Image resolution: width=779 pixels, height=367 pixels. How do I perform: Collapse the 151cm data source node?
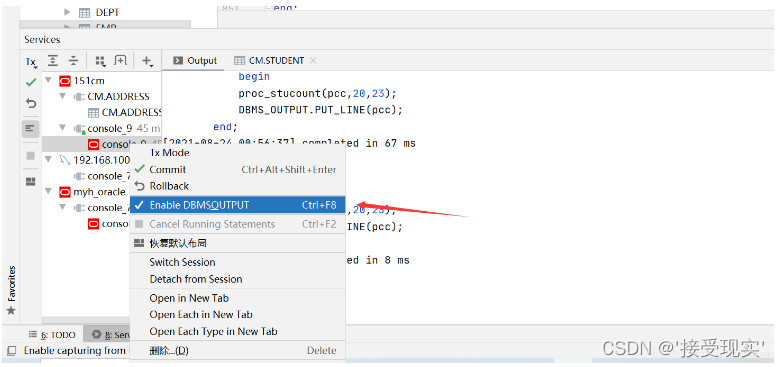[49, 80]
